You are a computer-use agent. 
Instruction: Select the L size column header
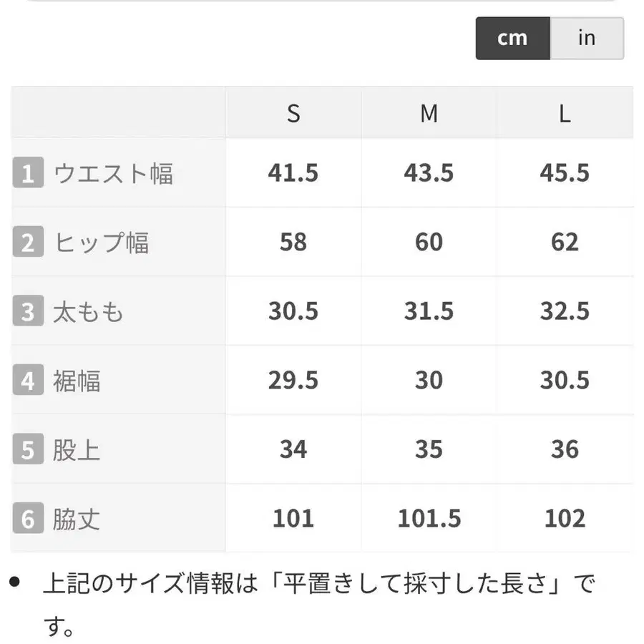coord(565,113)
